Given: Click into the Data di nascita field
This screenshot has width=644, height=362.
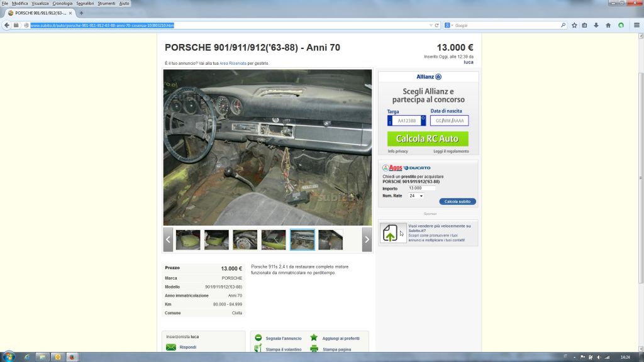Looking at the screenshot, I should click(x=449, y=121).
